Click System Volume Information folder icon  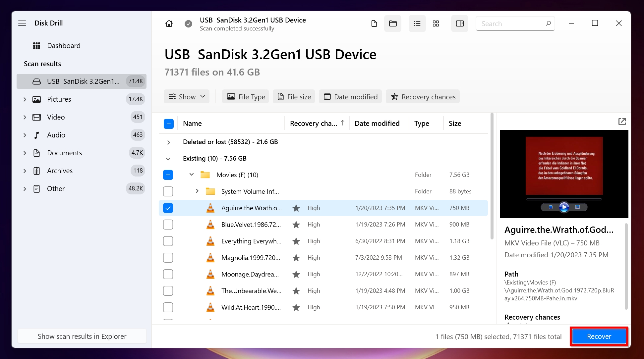(210, 191)
